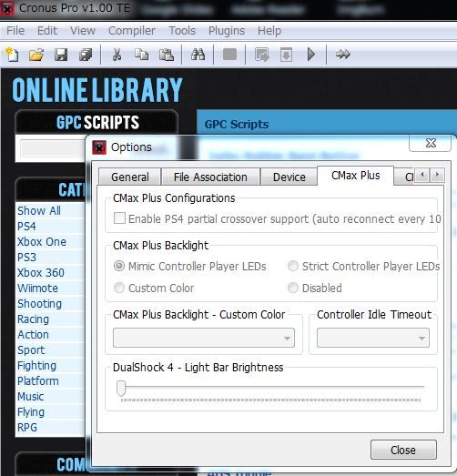The width and height of the screenshot is (457, 476).
Task: Select the Fighting category
Action: (x=36, y=366)
